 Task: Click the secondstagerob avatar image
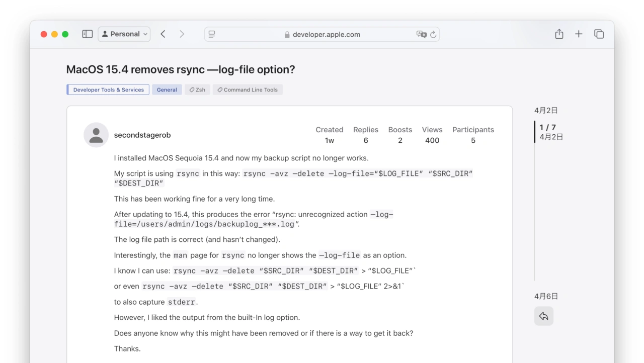point(96,135)
